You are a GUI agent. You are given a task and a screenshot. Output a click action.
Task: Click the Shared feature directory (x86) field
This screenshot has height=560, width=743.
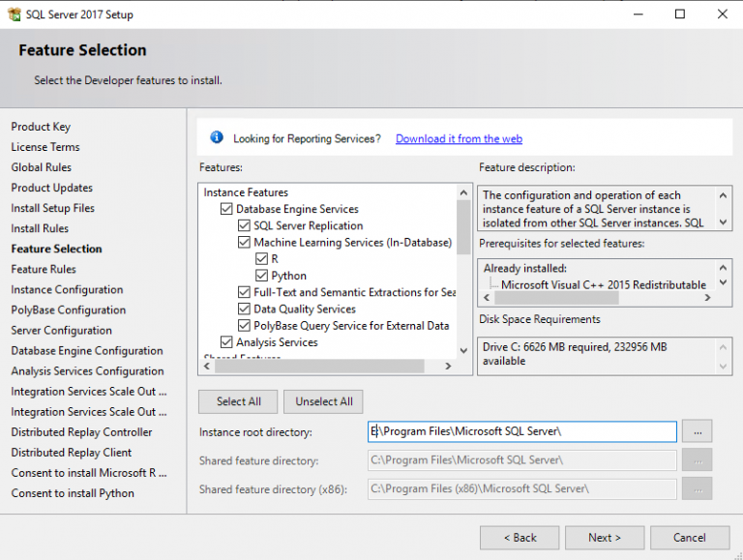point(521,488)
